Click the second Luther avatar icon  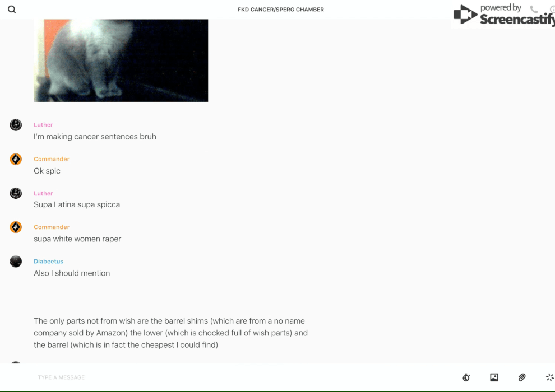pyautogui.click(x=16, y=193)
